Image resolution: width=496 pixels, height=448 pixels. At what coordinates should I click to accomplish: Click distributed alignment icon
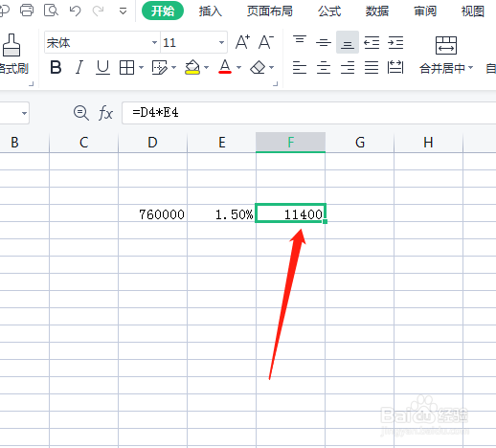tap(395, 67)
